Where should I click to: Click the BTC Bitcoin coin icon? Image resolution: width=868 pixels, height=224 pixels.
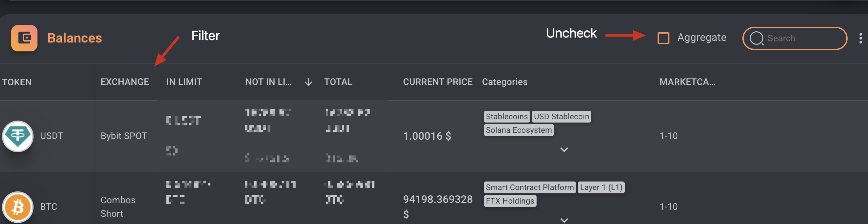[18, 207]
